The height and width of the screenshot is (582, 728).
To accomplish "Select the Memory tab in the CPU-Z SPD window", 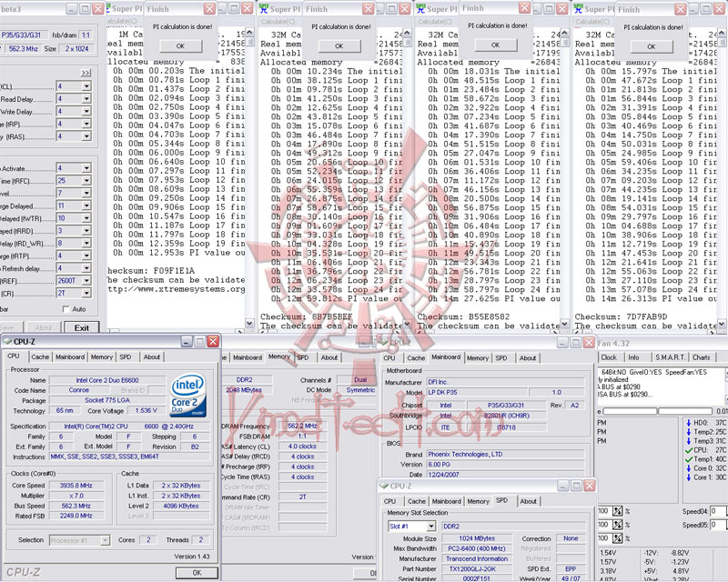I will pyautogui.click(x=478, y=501).
